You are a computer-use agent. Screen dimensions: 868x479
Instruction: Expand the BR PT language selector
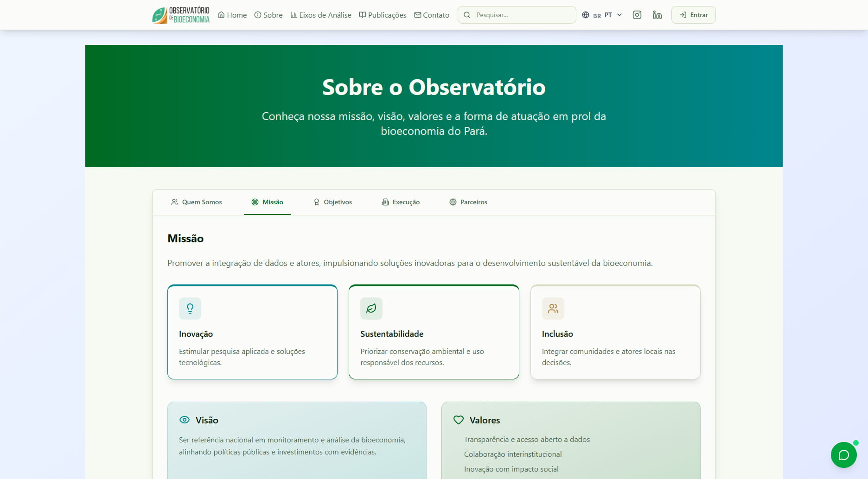click(x=602, y=15)
